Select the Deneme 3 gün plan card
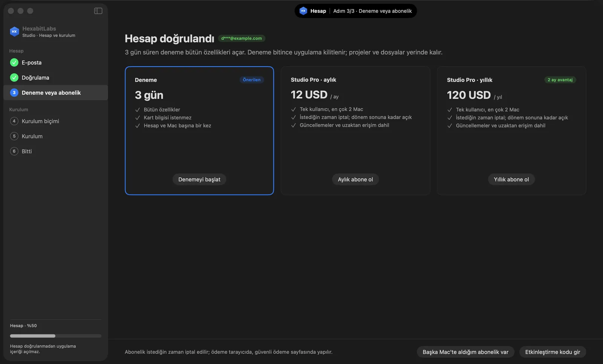This screenshot has height=364, width=603. click(199, 130)
